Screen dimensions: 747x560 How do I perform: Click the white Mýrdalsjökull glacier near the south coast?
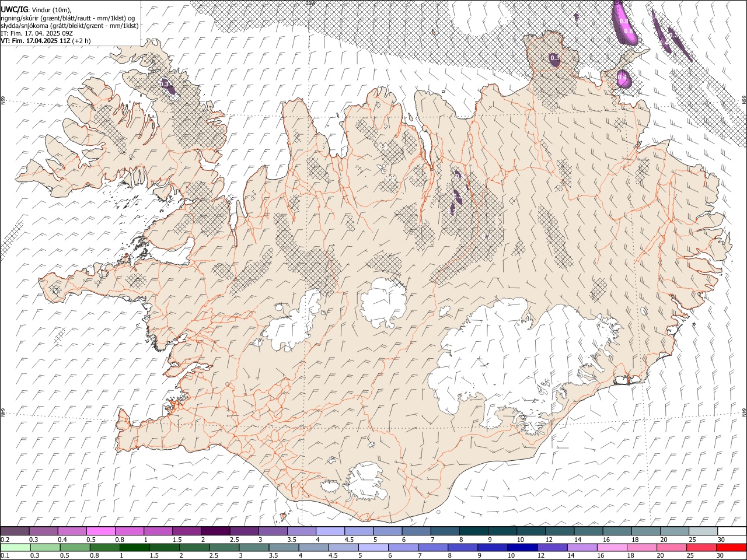pos(365,482)
